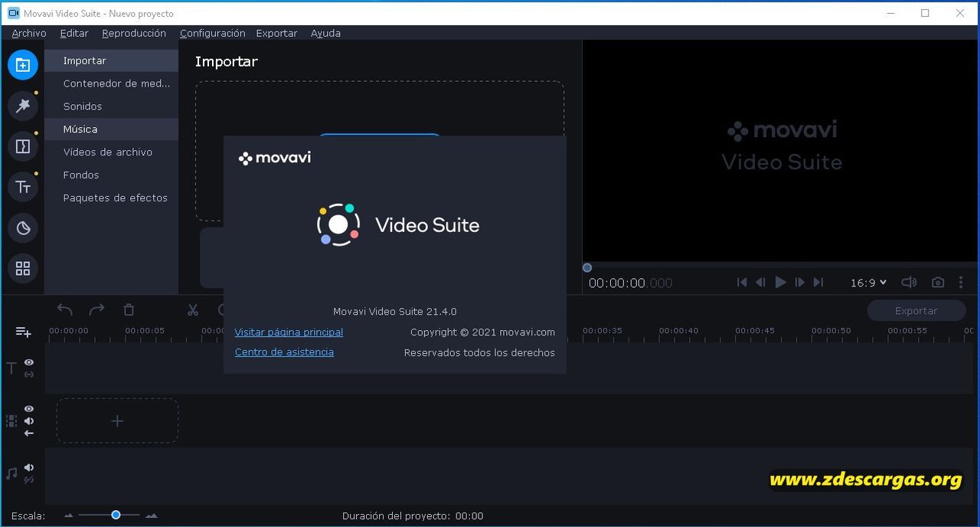Select the title track T icon

11,368
